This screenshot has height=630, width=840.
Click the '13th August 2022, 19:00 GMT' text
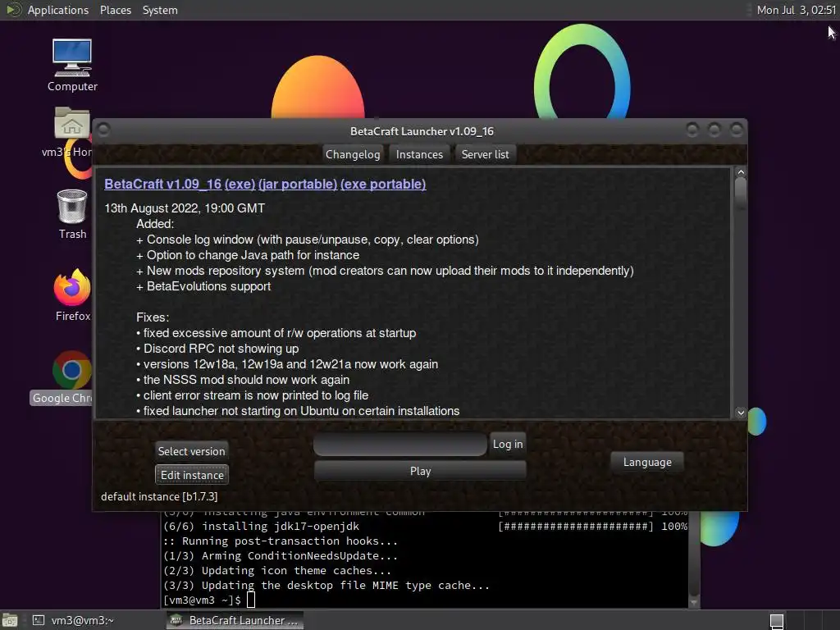185,208
